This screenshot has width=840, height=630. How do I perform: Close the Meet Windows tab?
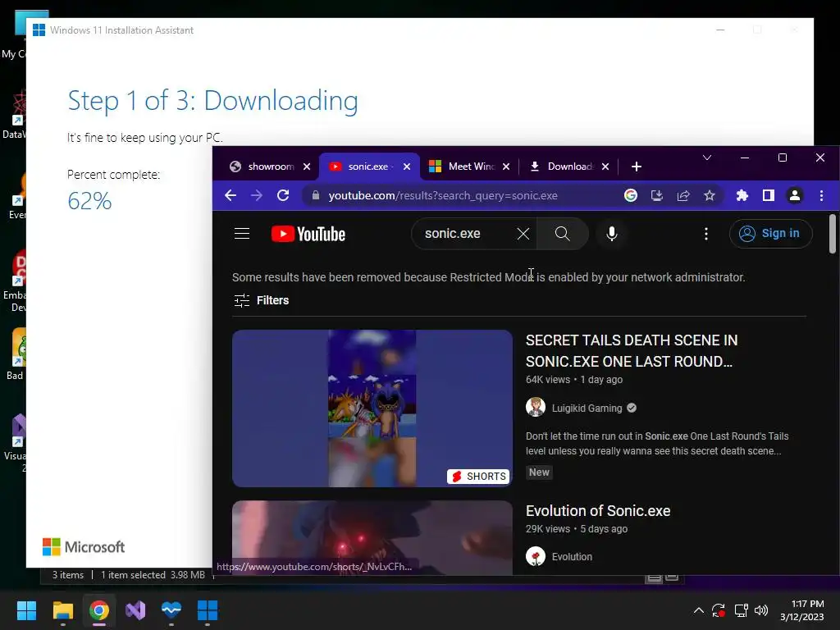pos(505,167)
